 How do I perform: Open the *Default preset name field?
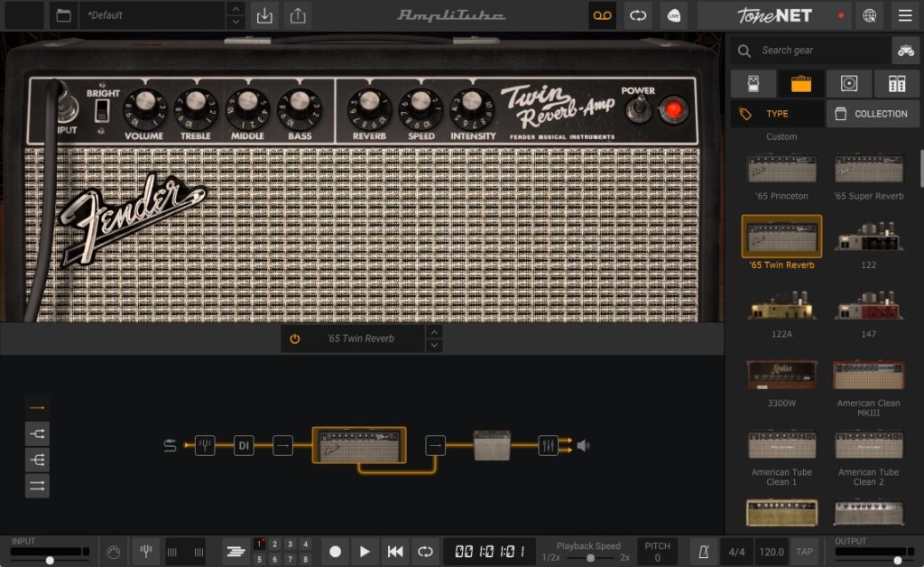(152, 15)
